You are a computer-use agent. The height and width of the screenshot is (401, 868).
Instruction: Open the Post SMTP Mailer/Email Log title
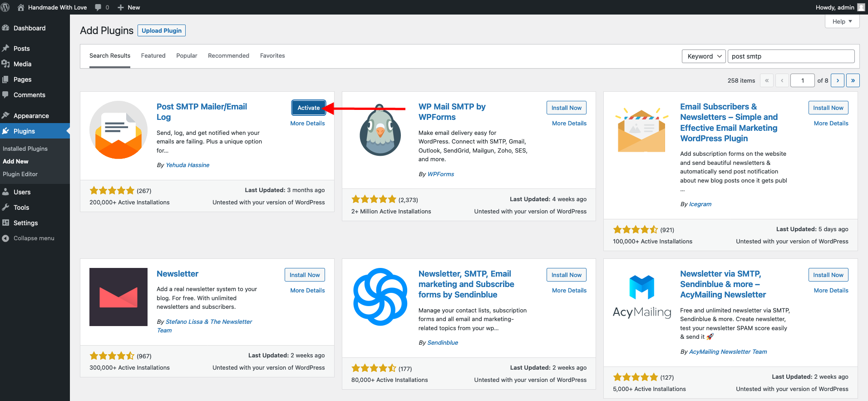click(x=202, y=112)
